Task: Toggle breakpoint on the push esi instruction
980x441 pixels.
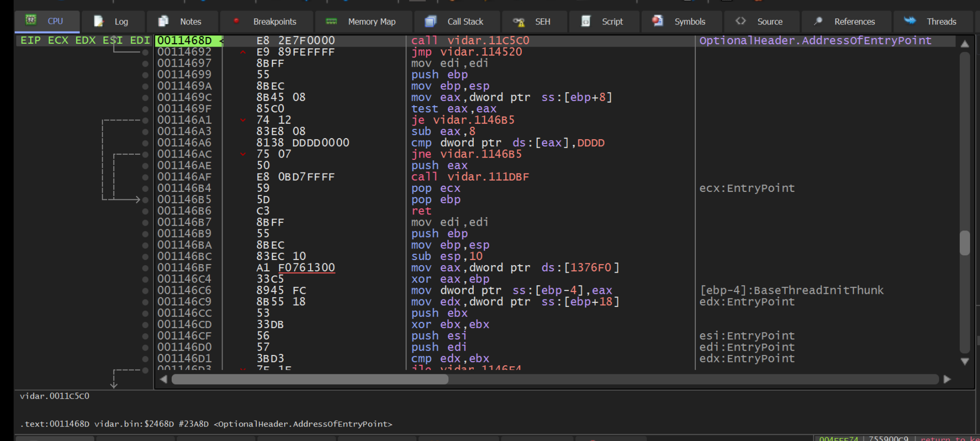Action: pyautogui.click(x=144, y=336)
